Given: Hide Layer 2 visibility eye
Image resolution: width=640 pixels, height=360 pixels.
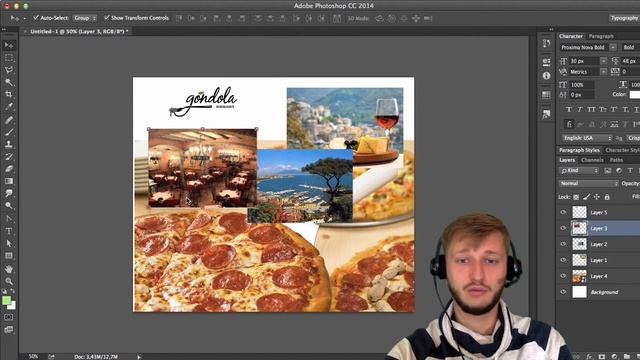Looking at the screenshot, I should coord(563,244).
